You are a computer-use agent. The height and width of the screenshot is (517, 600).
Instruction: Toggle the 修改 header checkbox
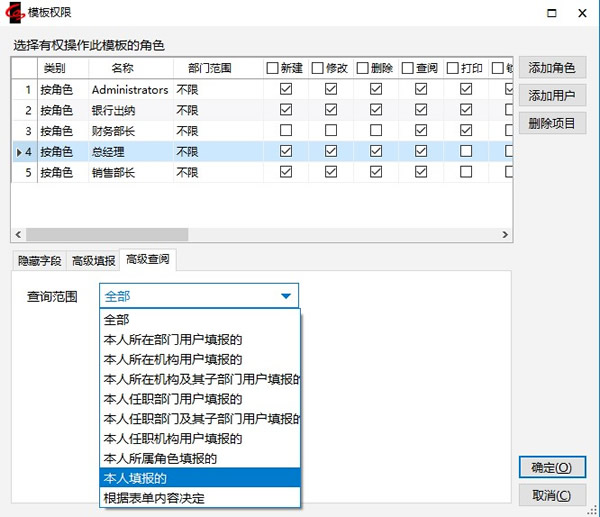tap(318, 69)
